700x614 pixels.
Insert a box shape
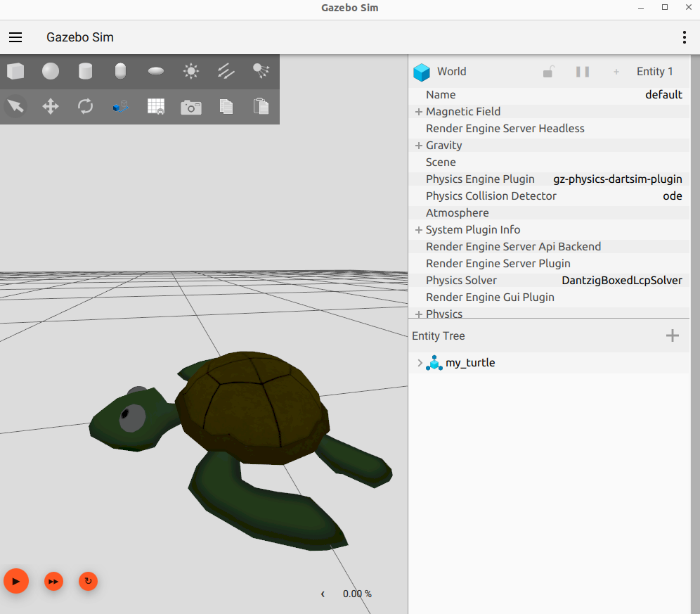click(15, 71)
